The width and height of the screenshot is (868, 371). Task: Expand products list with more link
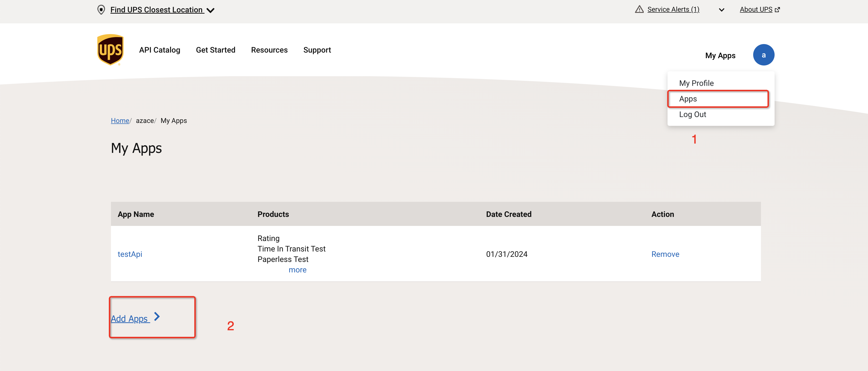[x=298, y=270]
